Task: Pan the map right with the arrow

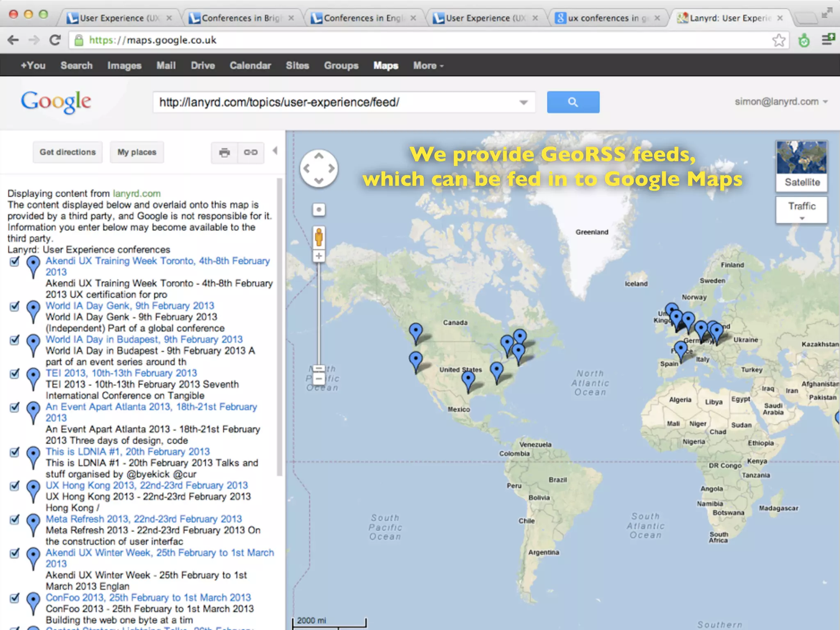Action: (331, 168)
